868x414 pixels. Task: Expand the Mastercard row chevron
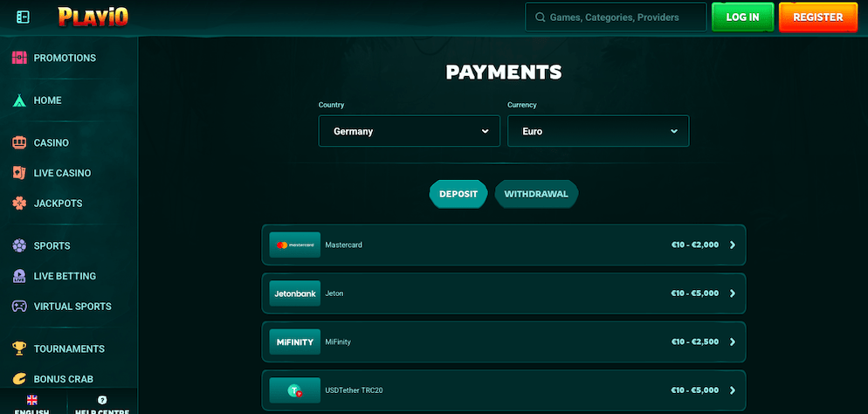coord(733,245)
